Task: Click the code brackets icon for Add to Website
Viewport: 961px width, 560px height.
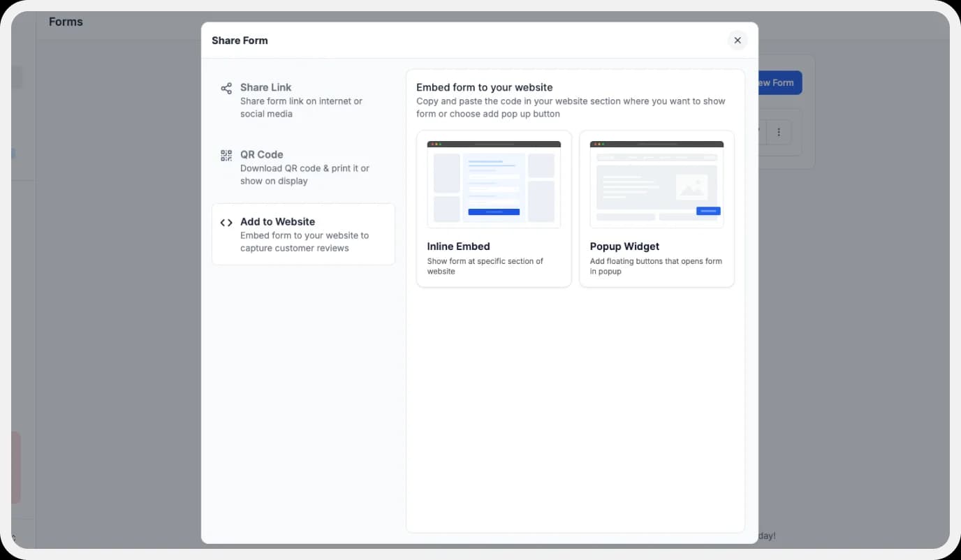Action: (x=226, y=222)
